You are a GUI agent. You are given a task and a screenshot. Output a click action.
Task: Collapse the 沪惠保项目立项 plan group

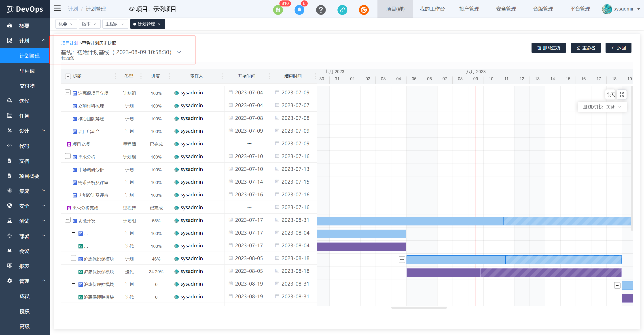pyautogui.click(x=68, y=92)
